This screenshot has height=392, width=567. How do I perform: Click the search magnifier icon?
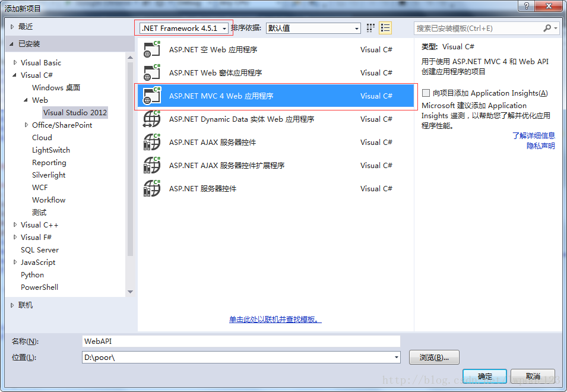[x=547, y=28]
